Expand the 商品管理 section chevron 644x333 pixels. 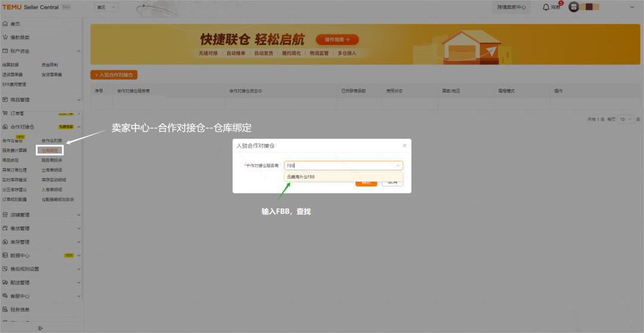(x=79, y=99)
